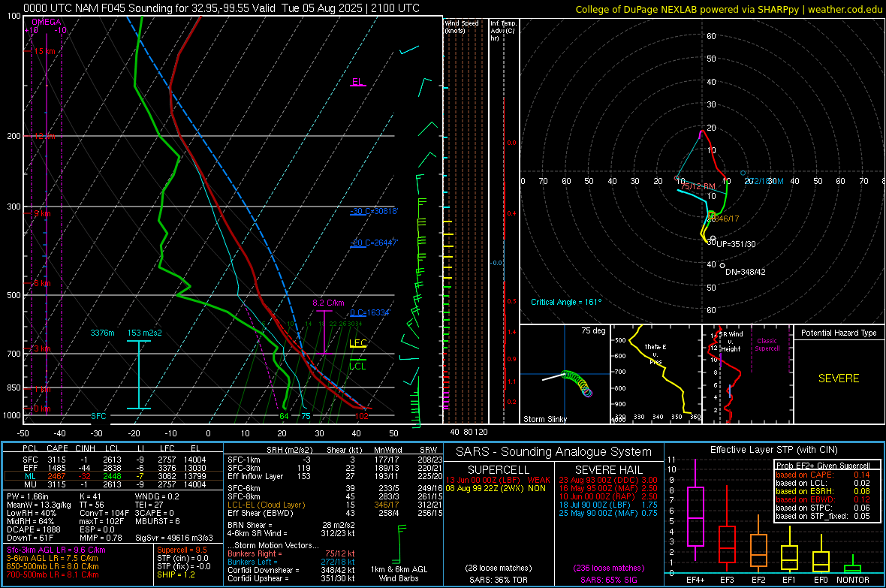
Task: Click the yellow LFC marker label
Action: point(357,343)
